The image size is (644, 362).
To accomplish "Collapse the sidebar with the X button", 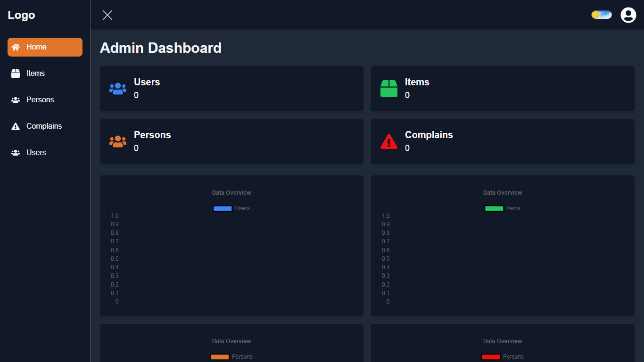I will (x=107, y=15).
